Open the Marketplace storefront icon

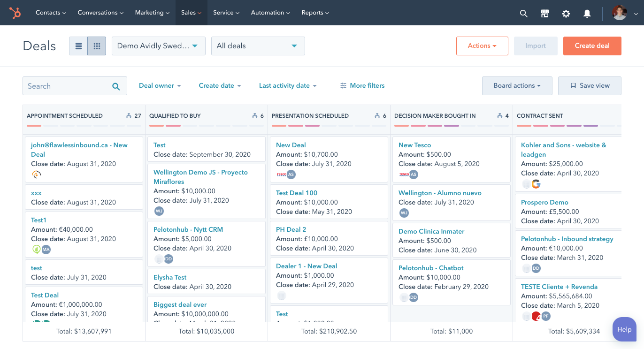point(545,13)
